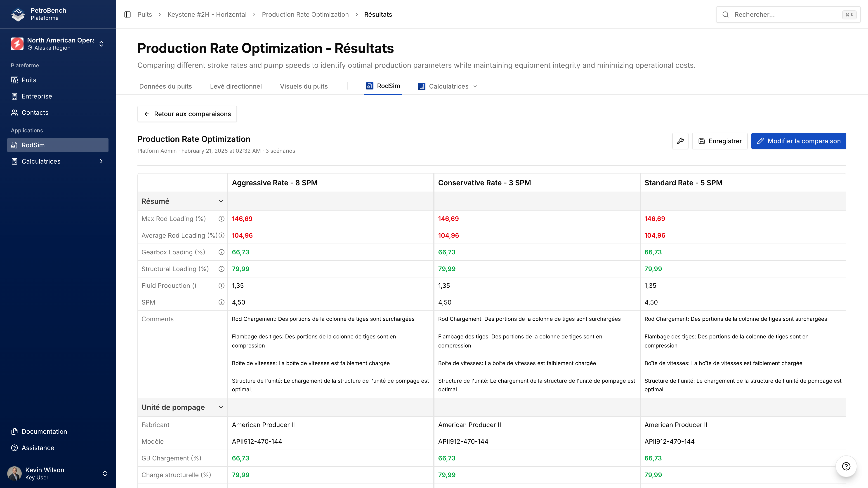
Task: Collapse the Unité de pompage section
Action: 221,407
